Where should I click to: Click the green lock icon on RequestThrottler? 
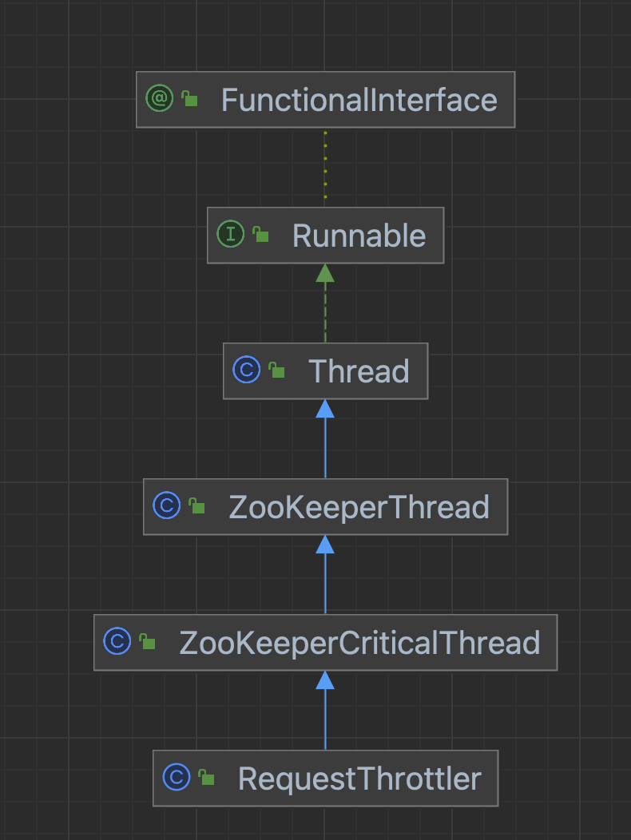point(206,778)
